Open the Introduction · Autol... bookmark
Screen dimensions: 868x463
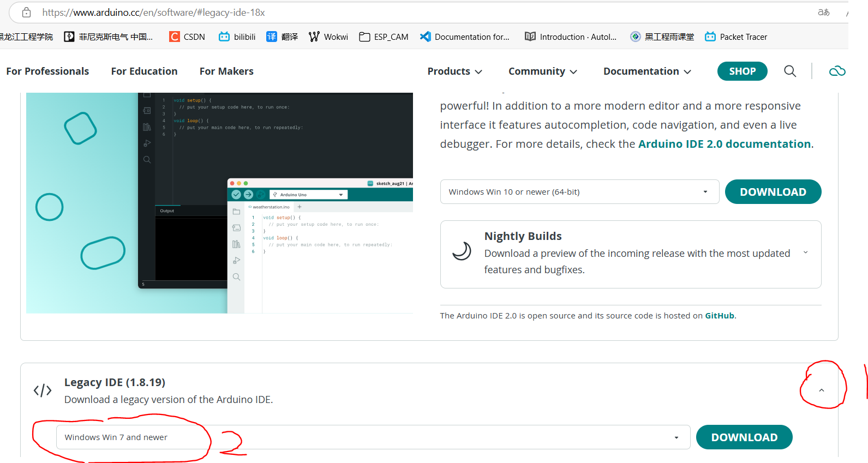coord(571,37)
